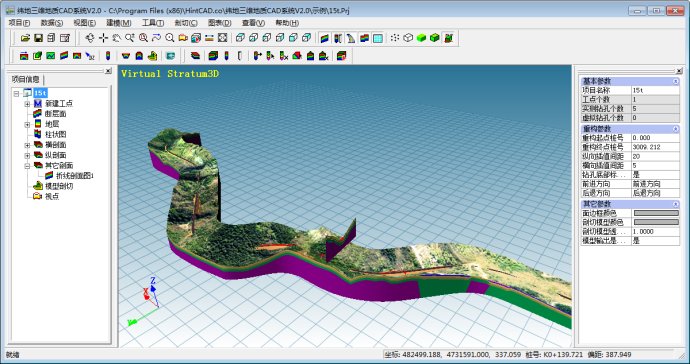Click the 纵向插值间距 value field
The height and width of the screenshot is (364, 690).
(655, 157)
